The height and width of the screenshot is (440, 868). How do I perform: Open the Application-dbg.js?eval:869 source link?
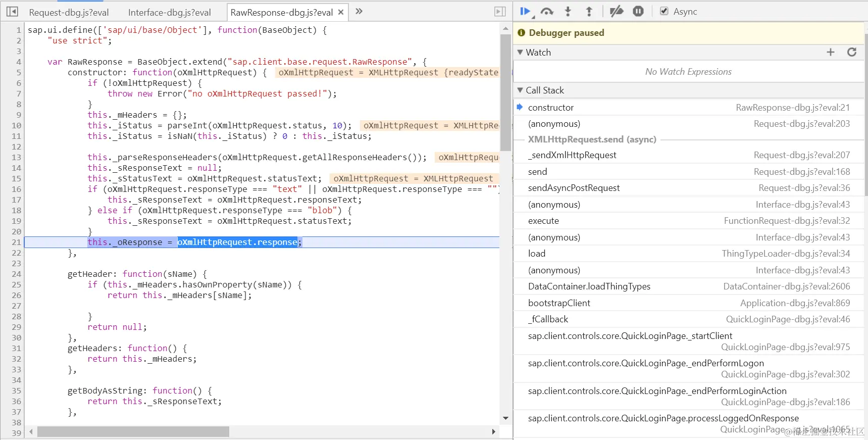click(x=795, y=303)
